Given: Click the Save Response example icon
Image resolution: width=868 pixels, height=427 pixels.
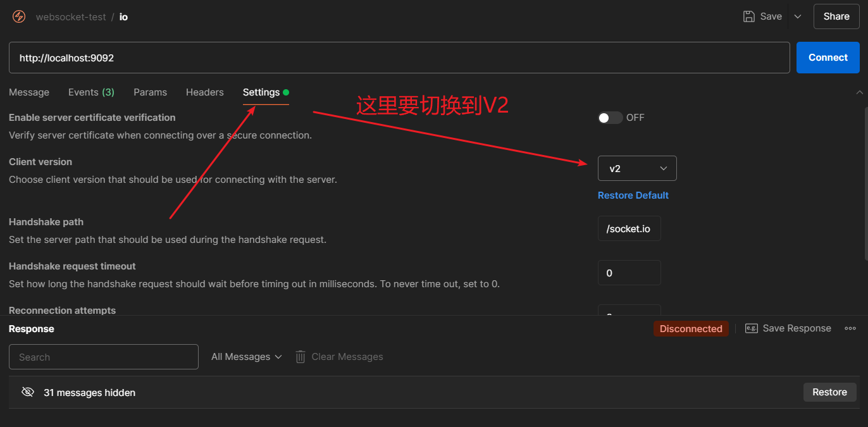Looking at the screenshot, I should [x=751, y=328].
